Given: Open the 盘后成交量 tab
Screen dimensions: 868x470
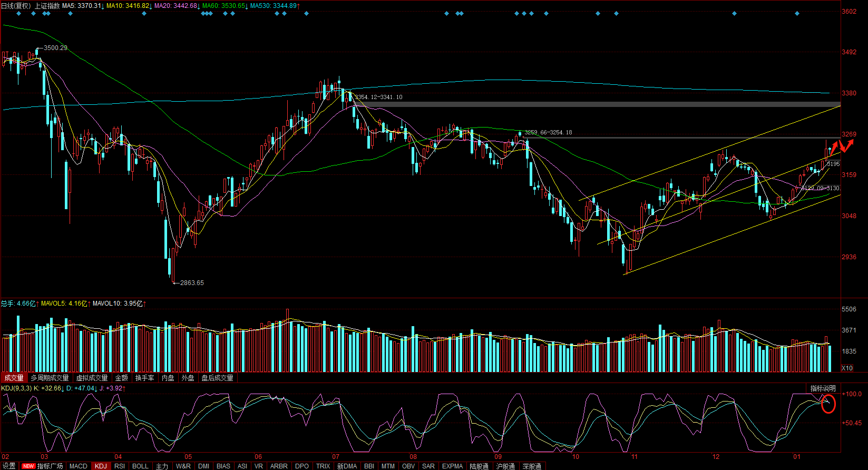Looking at the screenshot, I should (217, 378).
